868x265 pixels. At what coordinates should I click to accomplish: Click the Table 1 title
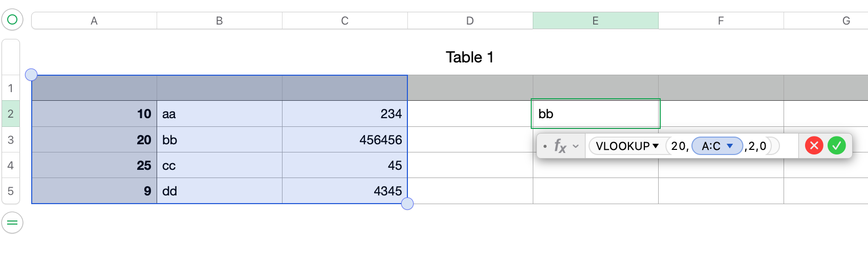pyautogui.click(x=469, y=57)
